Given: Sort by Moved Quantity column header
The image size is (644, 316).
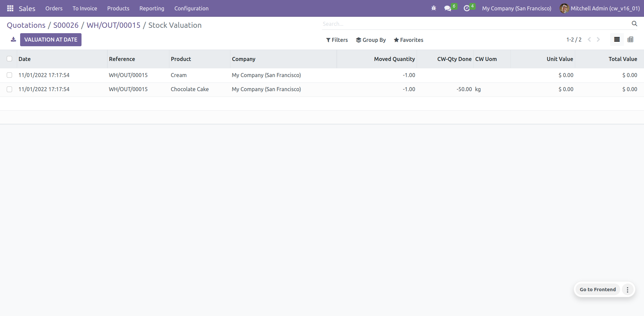Looking at the screenshot, I should point(377,59).
